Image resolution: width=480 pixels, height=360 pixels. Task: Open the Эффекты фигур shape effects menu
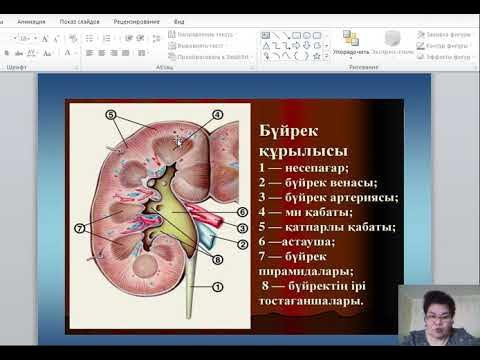pyautogui.click(x=445, y=57)
